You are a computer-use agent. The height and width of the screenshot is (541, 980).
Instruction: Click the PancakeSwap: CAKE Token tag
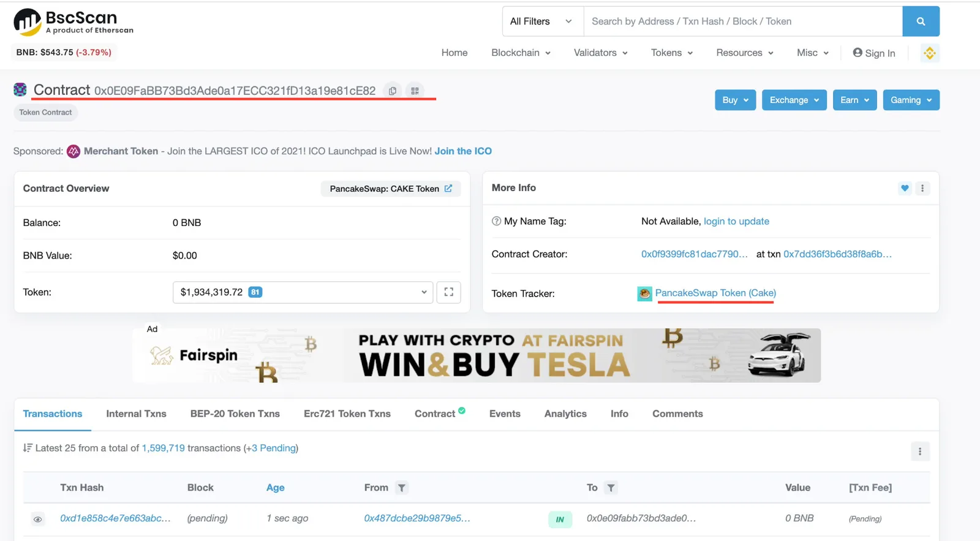click(391, 189)
